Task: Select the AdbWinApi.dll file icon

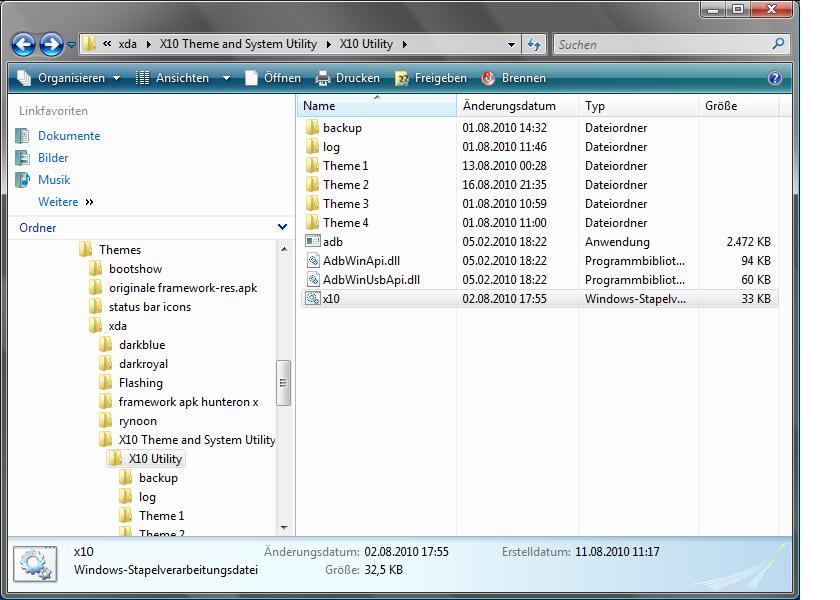Action: [x=312, y=261]
